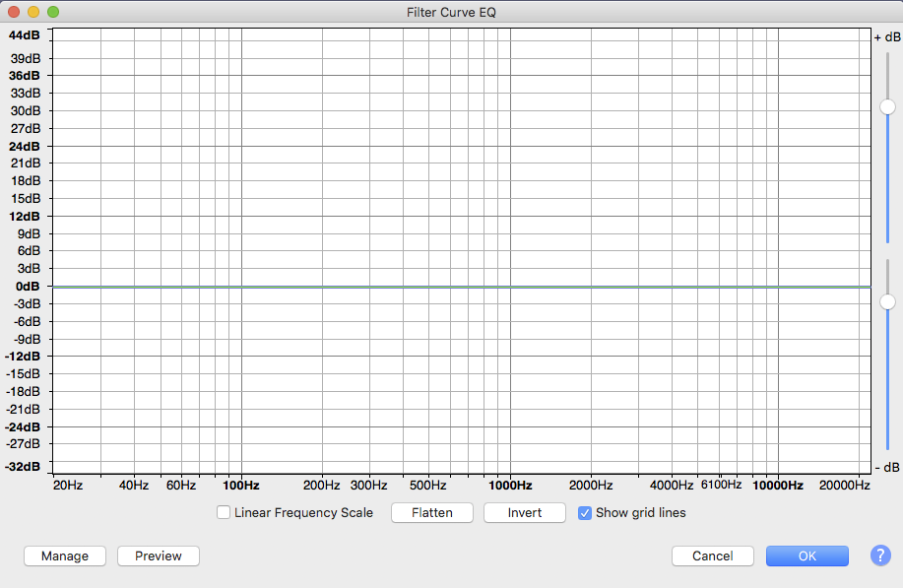Add a curve point at 1000Hz on 0dB line

point(510,287)
